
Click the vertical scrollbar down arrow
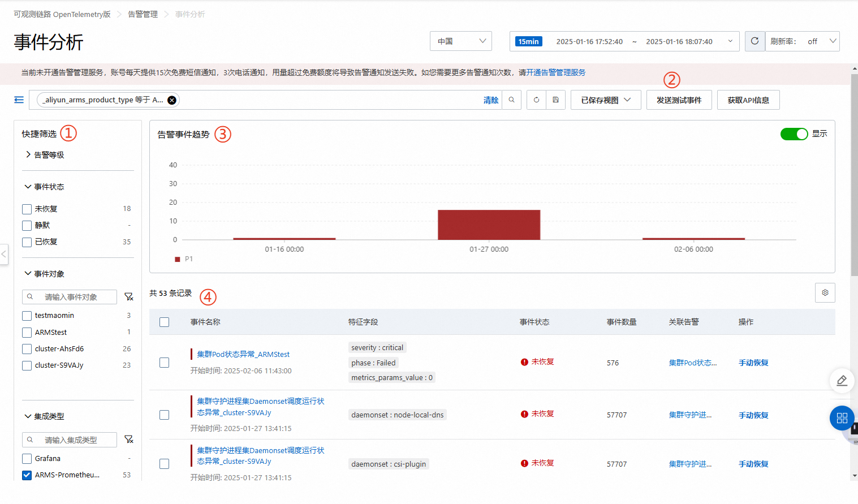pos(854,476)
